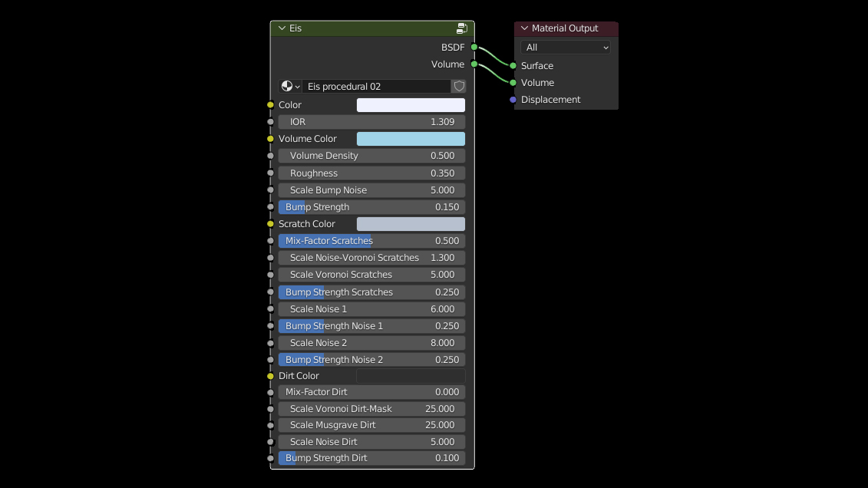
Task: Click the Bump Strength Dirt slider
Action: point(371,458)
